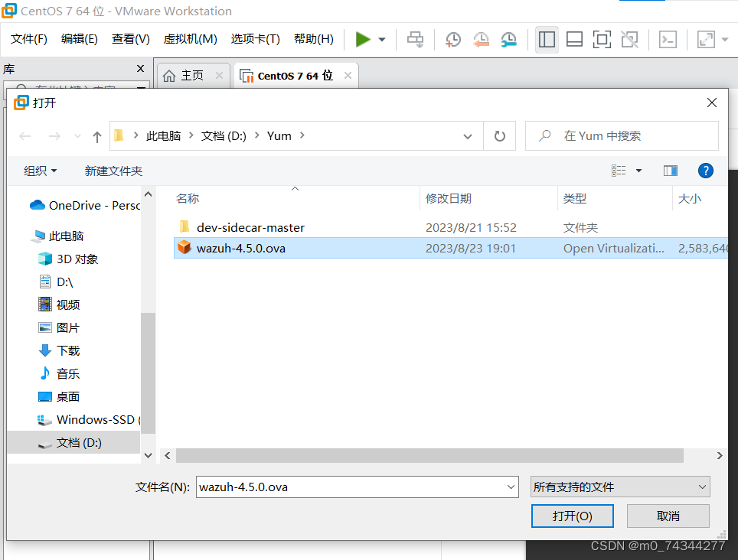Select 桌面 in the navigation pane

pos(59,397)
